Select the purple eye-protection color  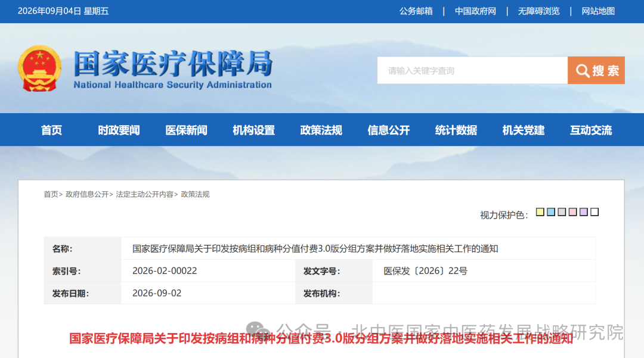(x=584, y=212)
